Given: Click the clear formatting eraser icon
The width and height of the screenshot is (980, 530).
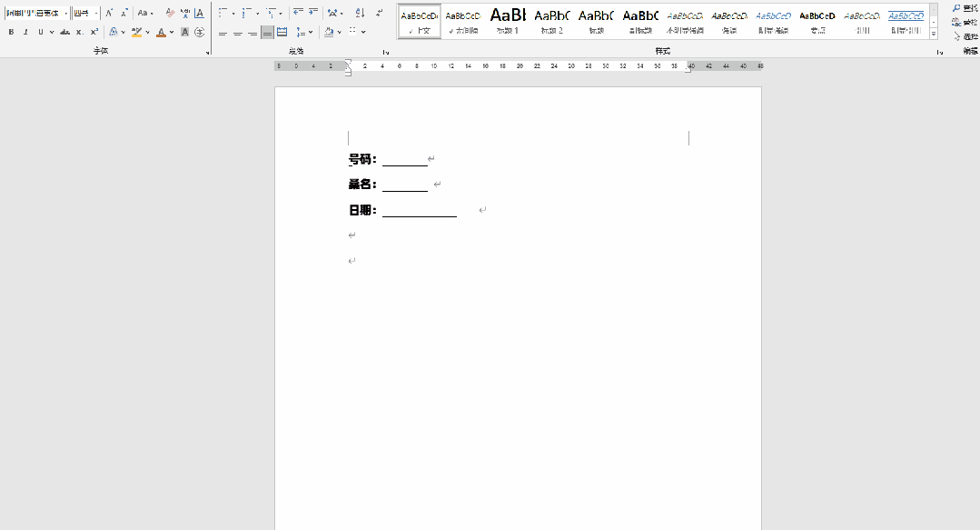Looking at the screenshot, I should pos(169,14).
